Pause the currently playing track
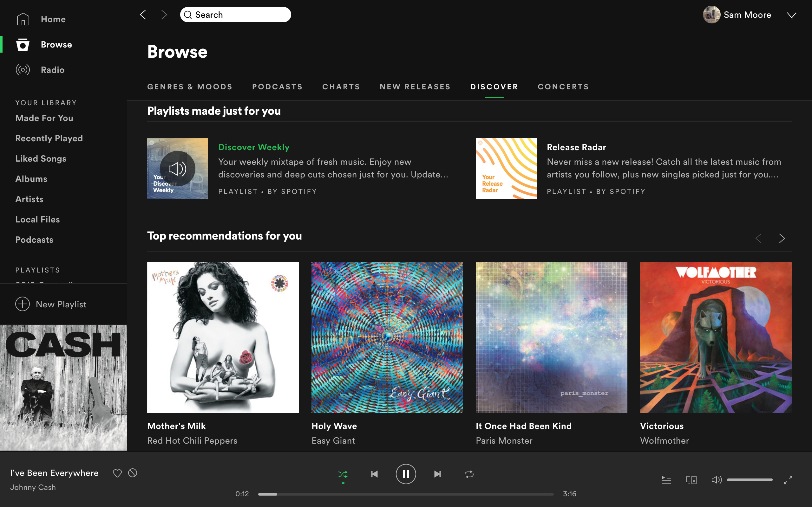812x507 pixels. pyautogui.click(x=406, y=474)
